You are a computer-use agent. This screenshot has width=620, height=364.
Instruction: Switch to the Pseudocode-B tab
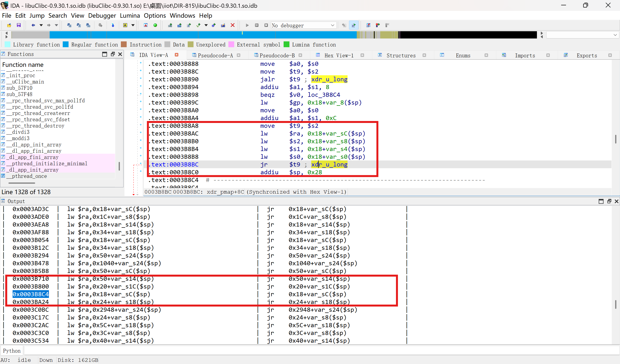click(277, 56)
